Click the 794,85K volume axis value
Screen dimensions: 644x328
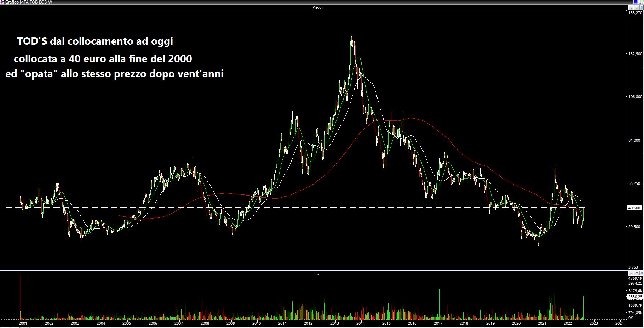point(635,313)
